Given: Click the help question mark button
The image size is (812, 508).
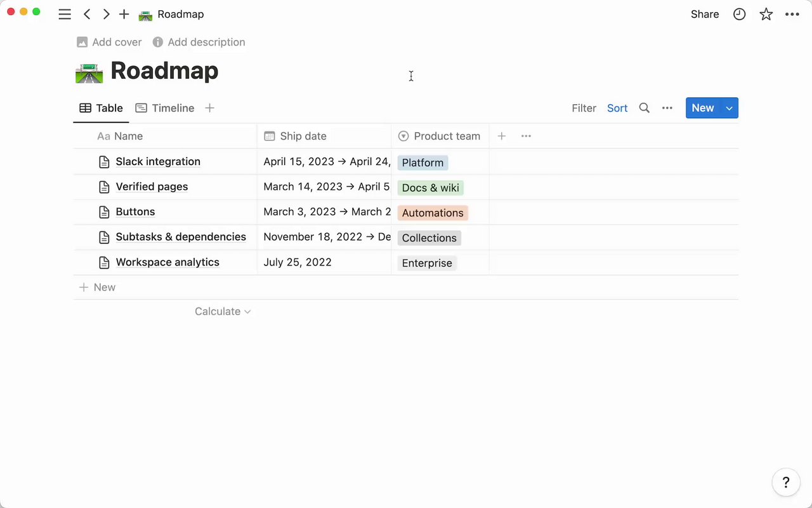Looking at the screenshot, I should [x=785, y=482].
